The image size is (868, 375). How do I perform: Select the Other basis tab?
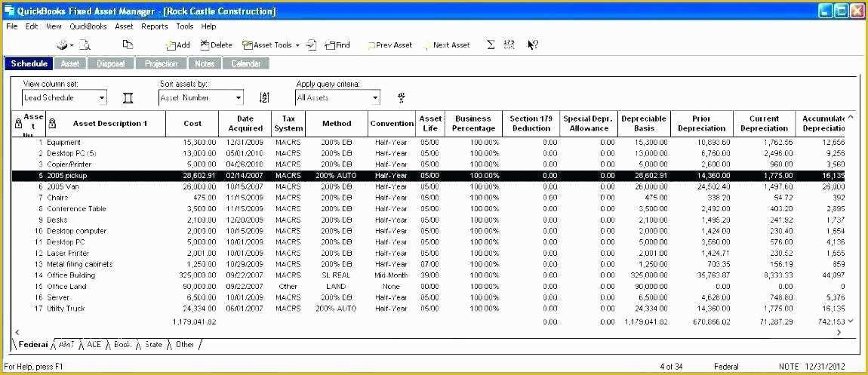[x=185, y=344]
